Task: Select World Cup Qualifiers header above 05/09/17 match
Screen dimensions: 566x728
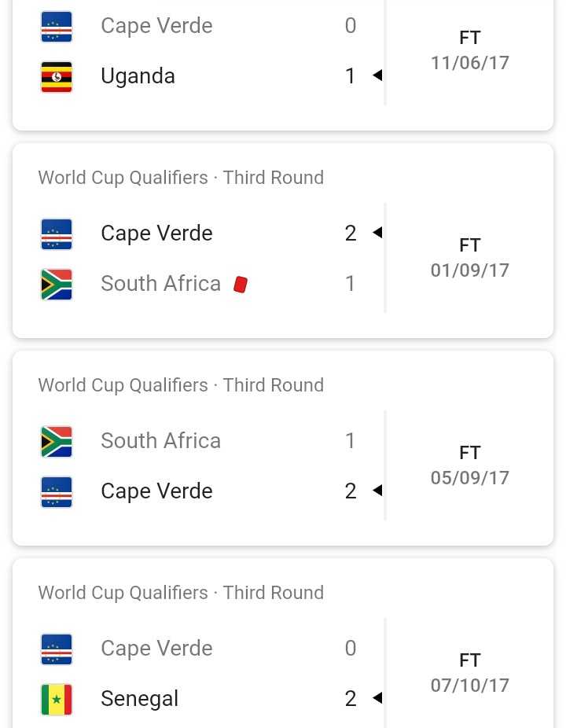Action: coord(181,385)
